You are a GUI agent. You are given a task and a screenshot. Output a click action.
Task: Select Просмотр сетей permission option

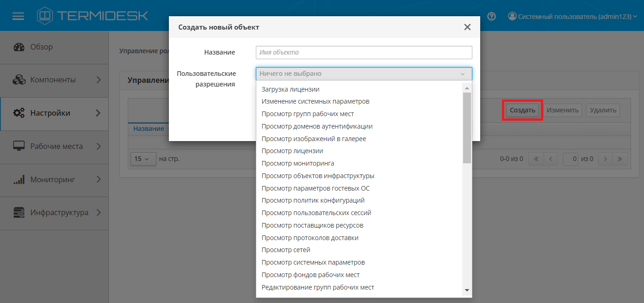(x=285, y=250)
